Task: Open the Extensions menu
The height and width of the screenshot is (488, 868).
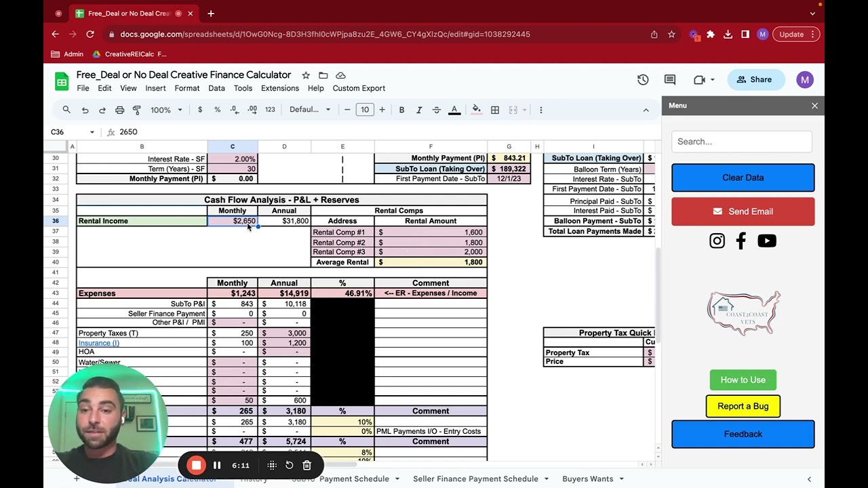Action: pos(280,88)
